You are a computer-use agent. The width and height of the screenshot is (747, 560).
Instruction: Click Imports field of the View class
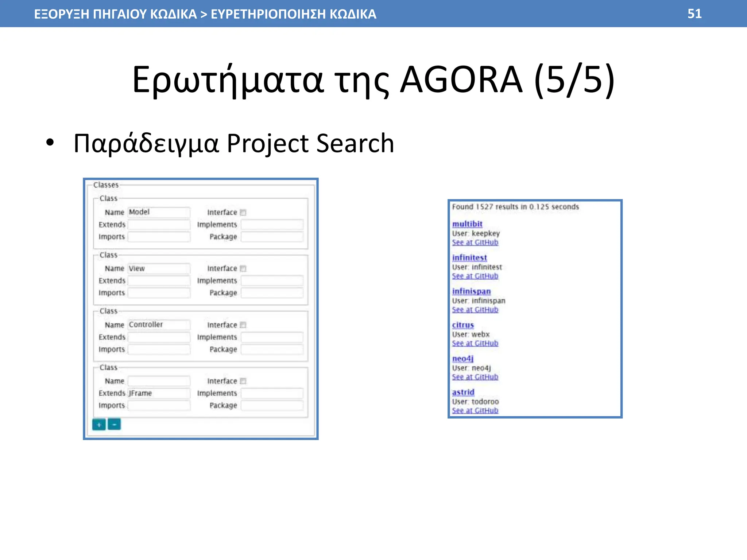(x=159, y=293)
